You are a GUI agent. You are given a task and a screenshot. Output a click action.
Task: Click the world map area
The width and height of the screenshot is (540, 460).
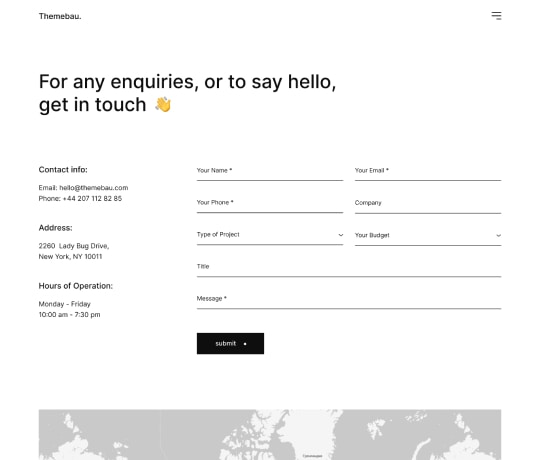click(270, 435)
